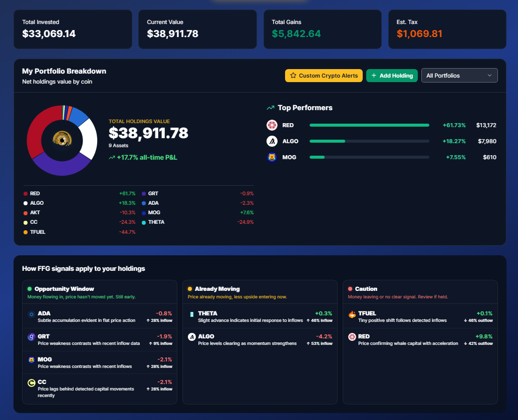Click the GRT coin icon in Opportunity Window
The image size is (518, 420).
[32, 337]
